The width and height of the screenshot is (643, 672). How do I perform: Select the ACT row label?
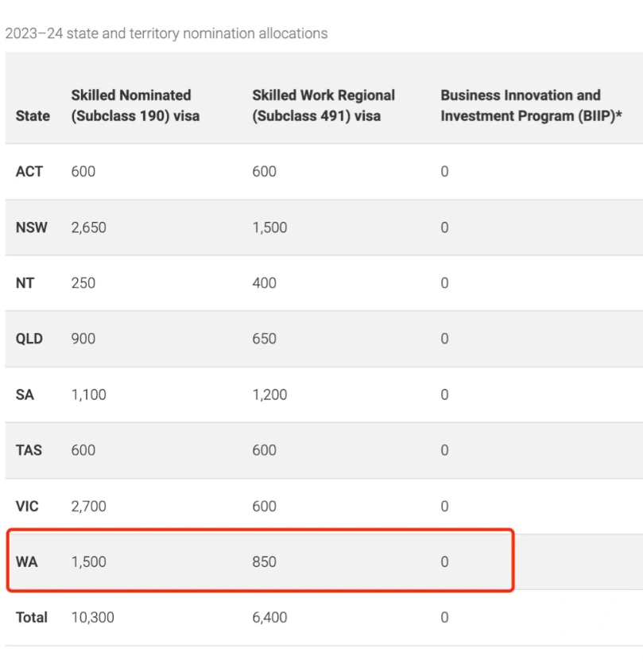[29, 172]
